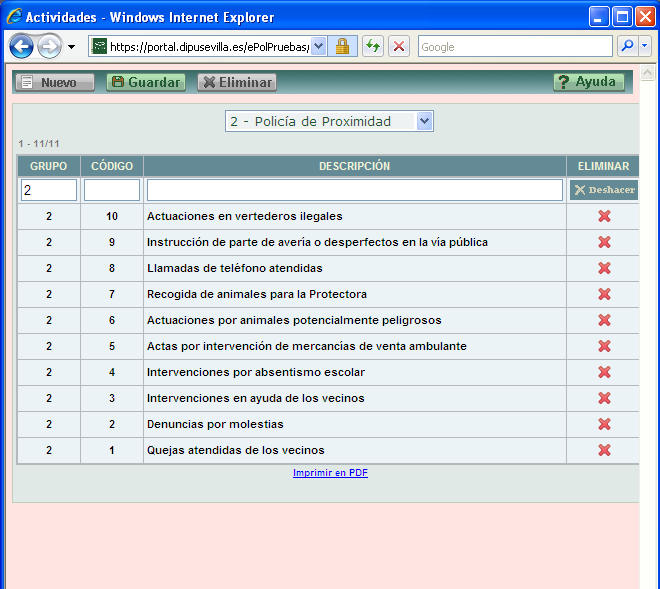Click the ELIMINAR column header
Viewport: 660px width, 589px height.
point(603,166)
